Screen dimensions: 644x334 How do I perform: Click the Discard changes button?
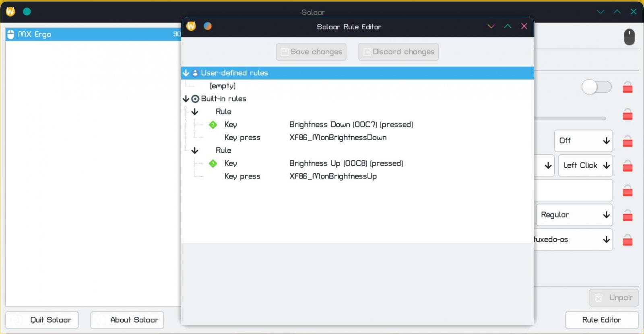pos(398,52)
